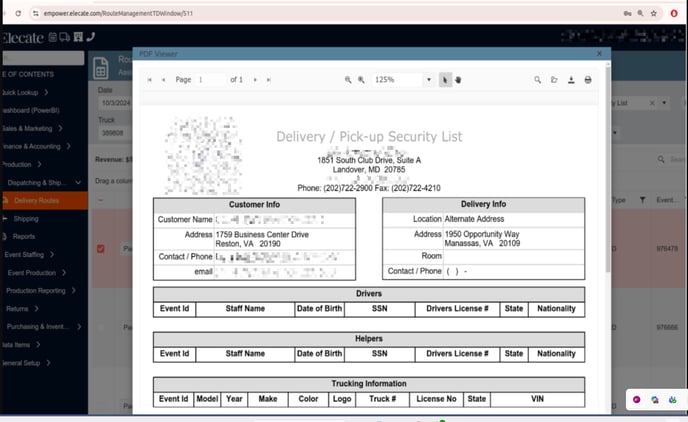Go to the last PDF page
688x422 pixels.
(268, 79)
